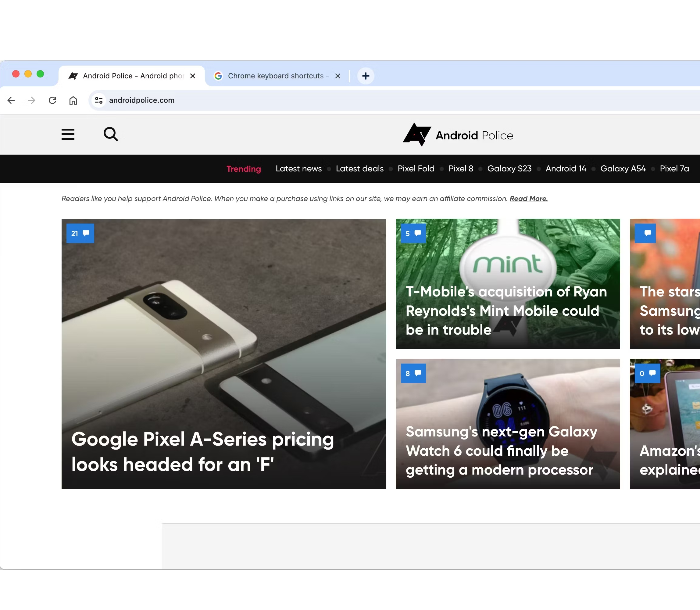Click the Android Police logo
The width and height of the screenshot is (700, 610).
458,135
